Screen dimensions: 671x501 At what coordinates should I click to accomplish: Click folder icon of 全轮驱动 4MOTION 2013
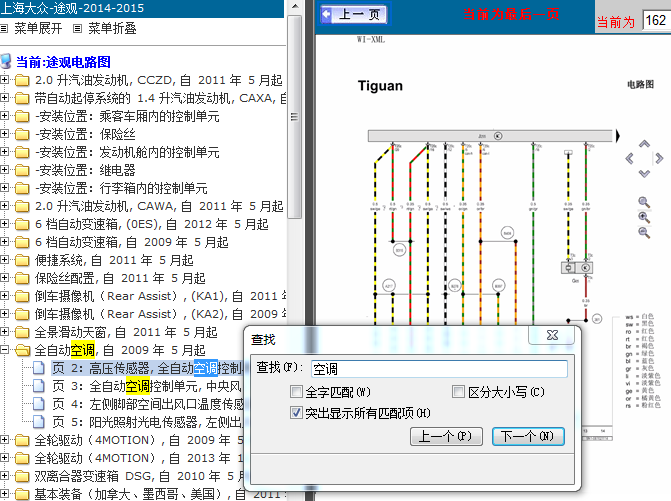(x=22, y=458)
